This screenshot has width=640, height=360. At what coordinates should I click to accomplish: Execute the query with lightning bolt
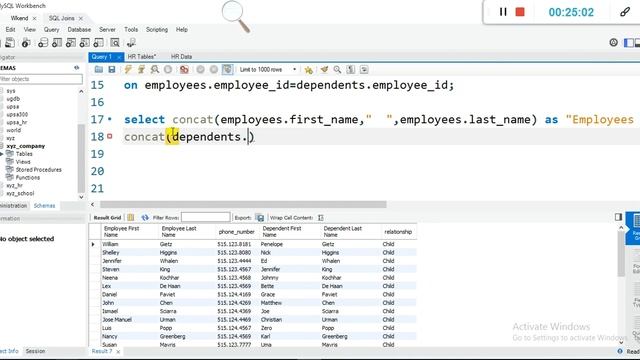click(x=128, y=69)
